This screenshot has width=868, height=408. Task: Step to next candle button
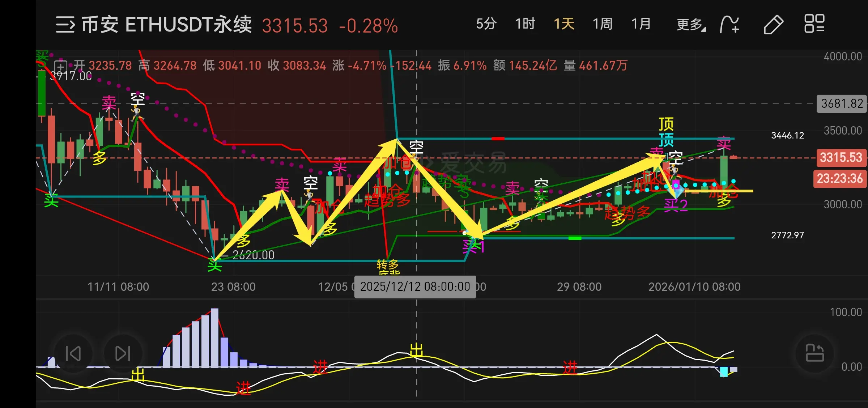tap(123, 353)
